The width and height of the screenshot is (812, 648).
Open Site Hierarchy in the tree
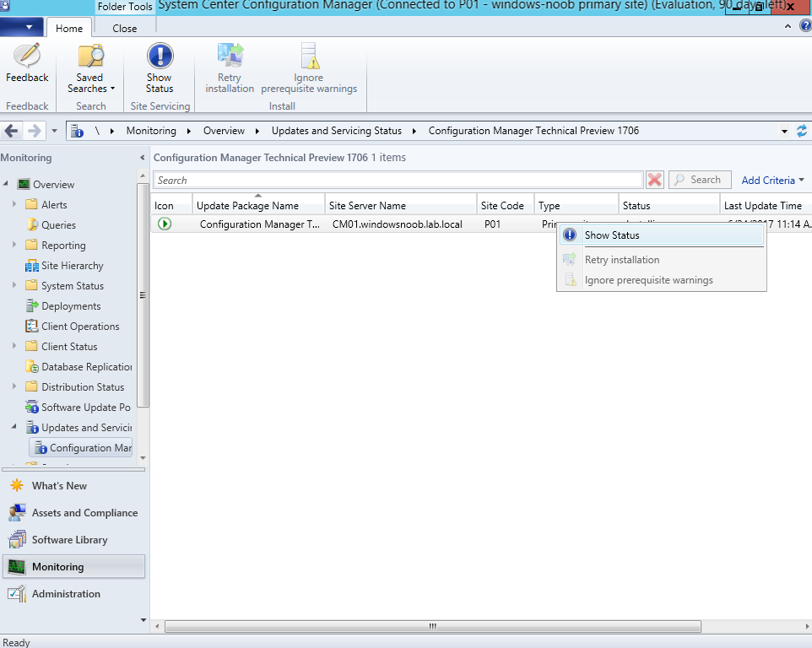pos(73,266)
